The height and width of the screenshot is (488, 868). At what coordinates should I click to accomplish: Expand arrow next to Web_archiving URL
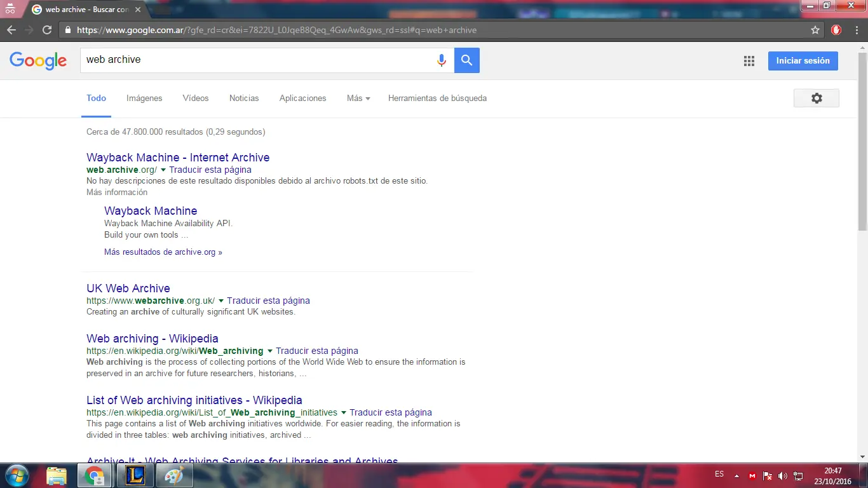[270, 351]
